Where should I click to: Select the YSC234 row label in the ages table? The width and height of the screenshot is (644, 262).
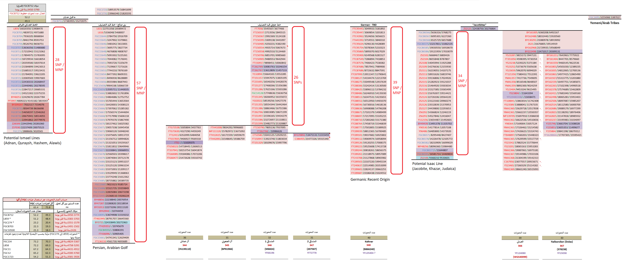[x=8, y=241]
